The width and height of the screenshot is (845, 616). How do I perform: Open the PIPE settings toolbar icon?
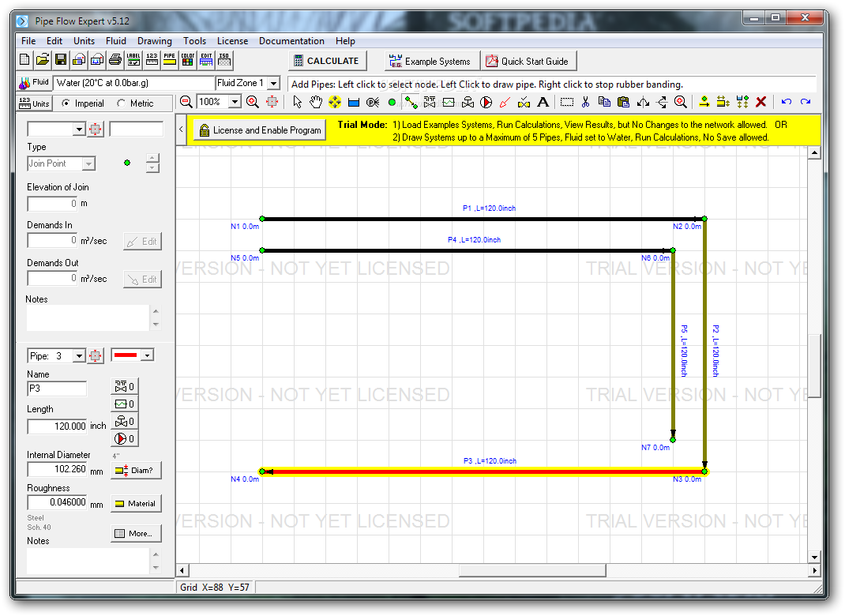[169, 60]
